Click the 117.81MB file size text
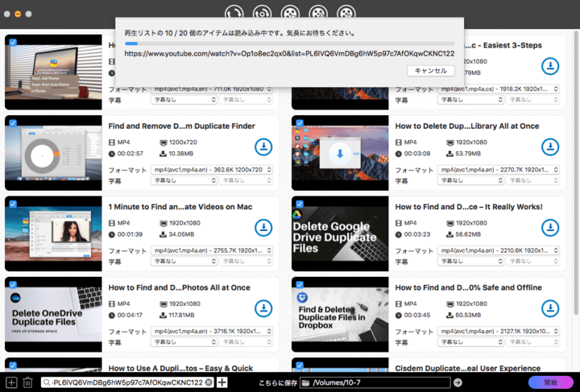The height and width of the screenshot is (392, 580). (181, 316)
